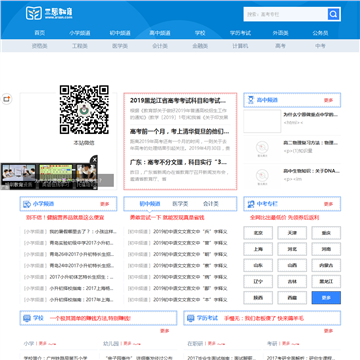The height and width of the screenshot is (360, 360).
Task: Select 中考 in sub navigation
Action: click(320, 46)
